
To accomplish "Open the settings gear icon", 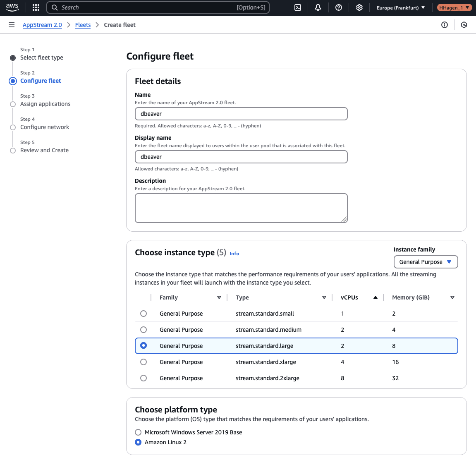I will click(359, 7).
